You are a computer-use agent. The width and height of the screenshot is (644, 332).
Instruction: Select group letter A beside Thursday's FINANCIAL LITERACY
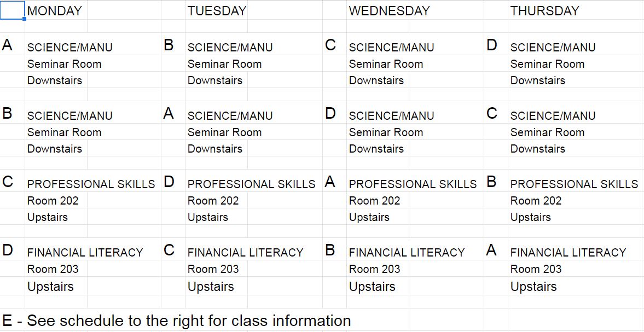pyautogui.click(x=492, y=250)
